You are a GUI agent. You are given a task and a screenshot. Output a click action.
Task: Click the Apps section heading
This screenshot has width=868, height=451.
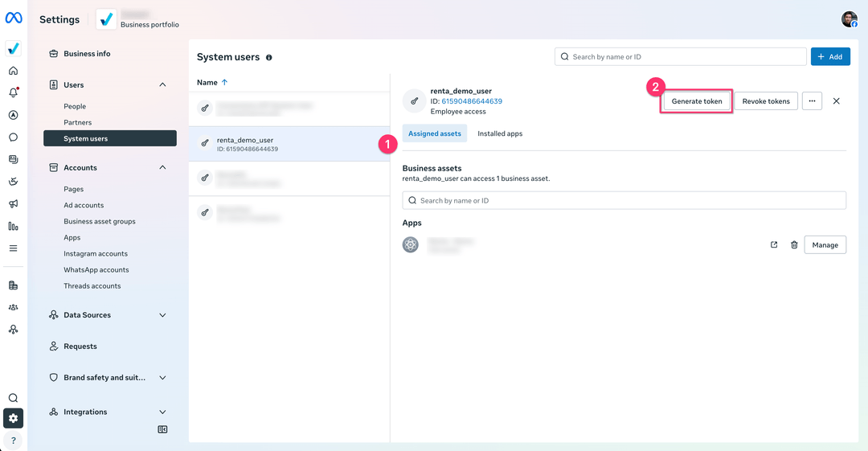tap(411, 223)
